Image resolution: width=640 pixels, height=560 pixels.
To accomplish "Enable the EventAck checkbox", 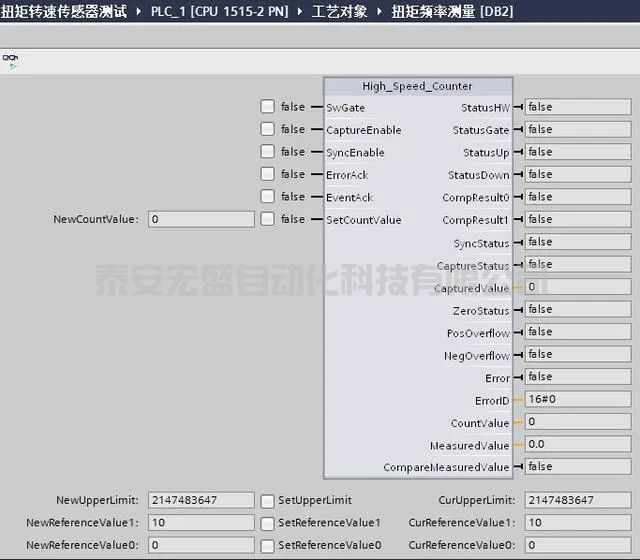I will tap(267, 197).
